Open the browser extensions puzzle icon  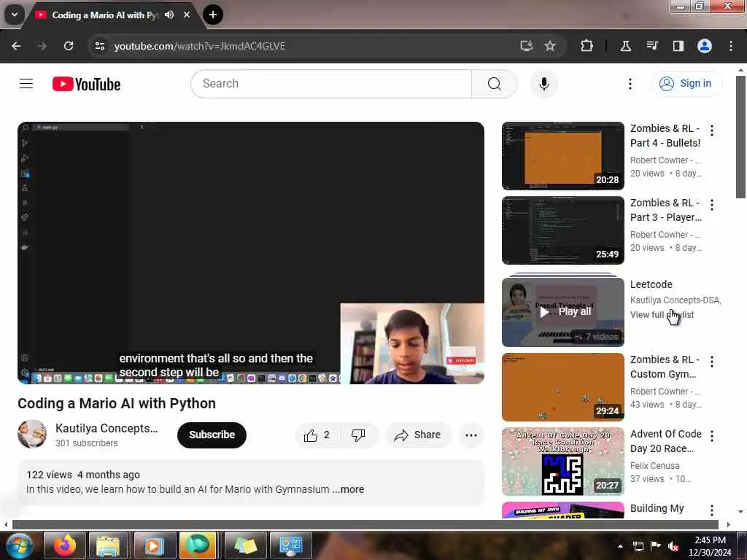587,46
